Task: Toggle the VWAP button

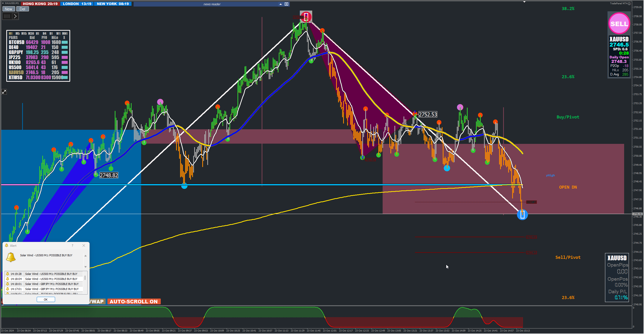Action: 97,302
